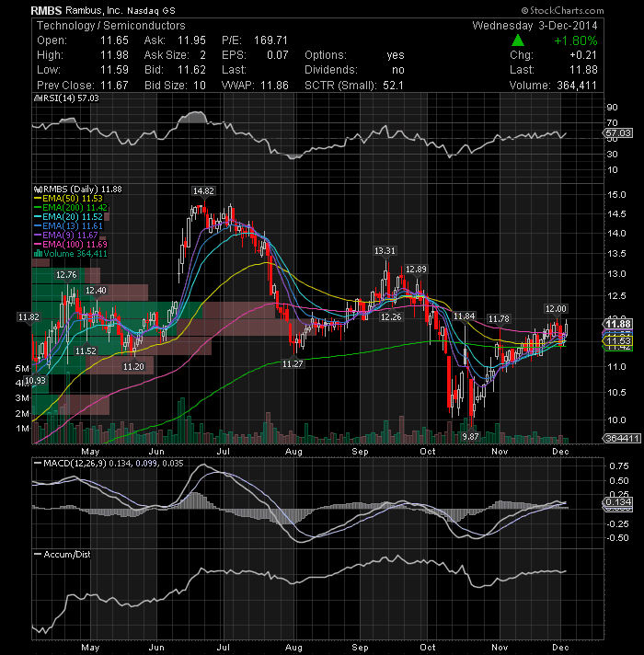
Task: Click the Dividends 'no' value
Action: (x=398, y=70)
